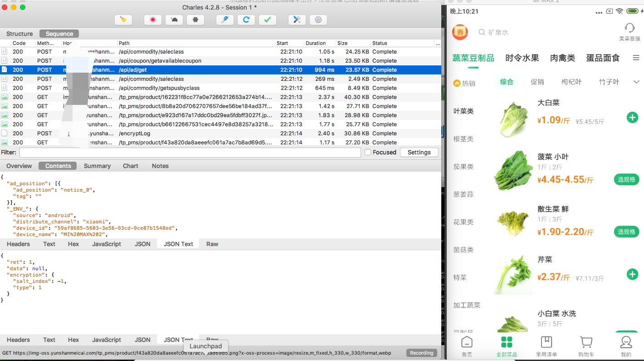Viewport: 644px width, 361px height.
Task: Select the 蛋品面食 category tab
Action: (x=603, y=58)
